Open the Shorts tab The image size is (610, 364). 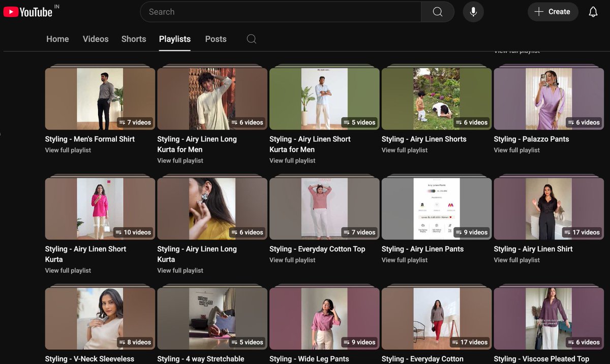(133, 39)
